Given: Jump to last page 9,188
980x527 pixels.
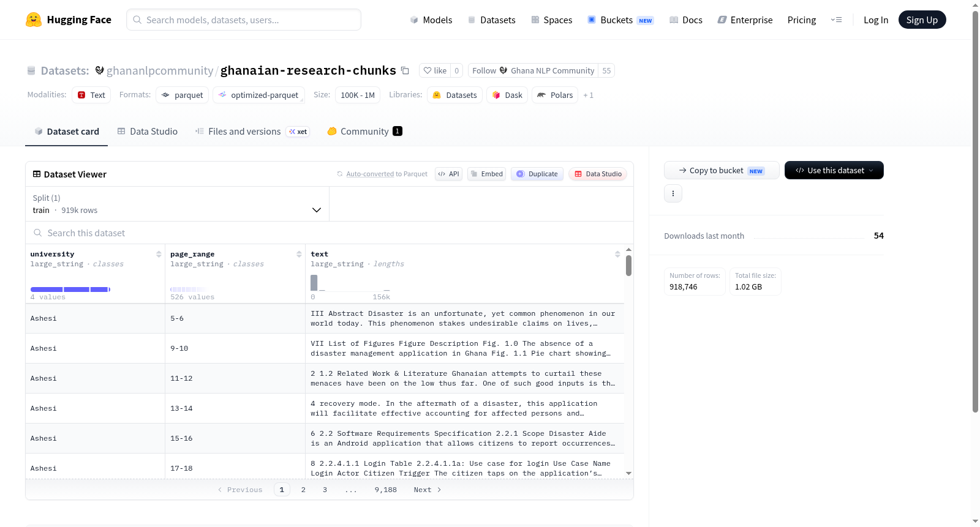Looking at the screenshot, I should (x=386, y=490).
